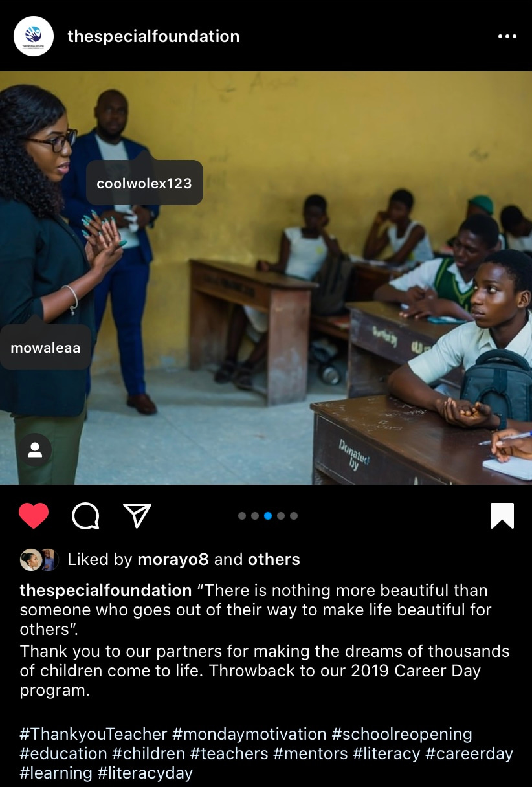Image resolution: width=532 pixels, height=787 pixels.
Task: Open mowaleaa tag on photo
Action: tap(45, 348)
